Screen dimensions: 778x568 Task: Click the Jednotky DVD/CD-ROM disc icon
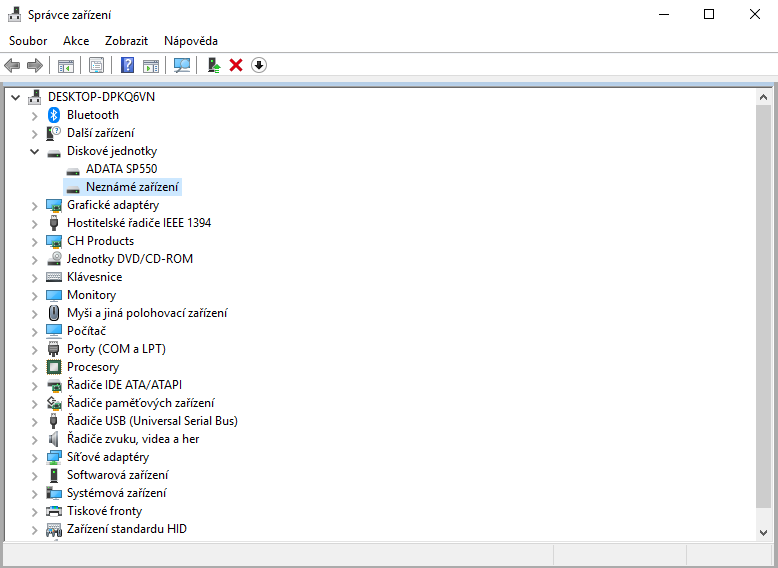pyautogui.click(x=54, y=259)
